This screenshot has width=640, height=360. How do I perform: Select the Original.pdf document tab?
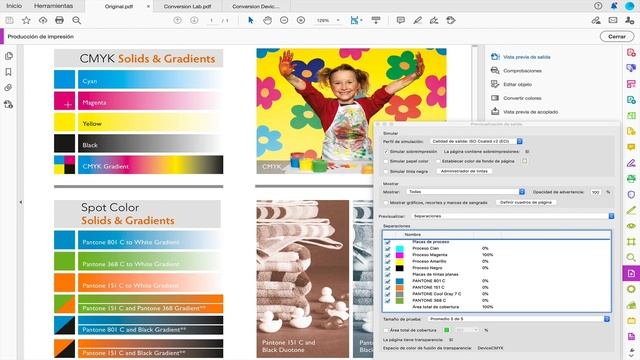coord(119,7)
